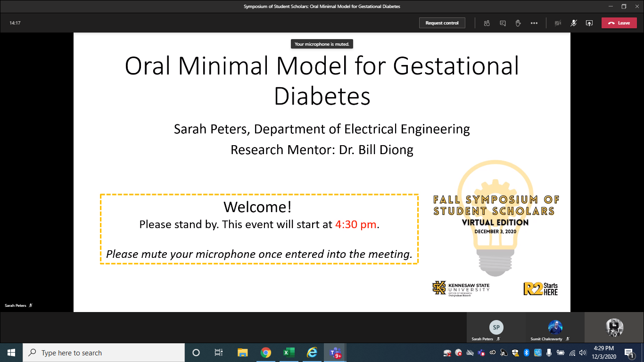
Task: Turn on camera in meeting toolbar
Action: click(x=558, y=23)
